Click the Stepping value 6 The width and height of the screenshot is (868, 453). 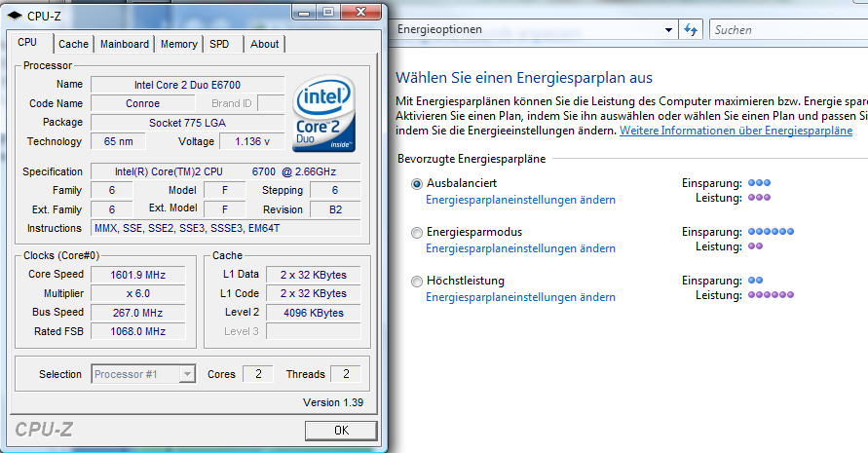pos(335,191)
